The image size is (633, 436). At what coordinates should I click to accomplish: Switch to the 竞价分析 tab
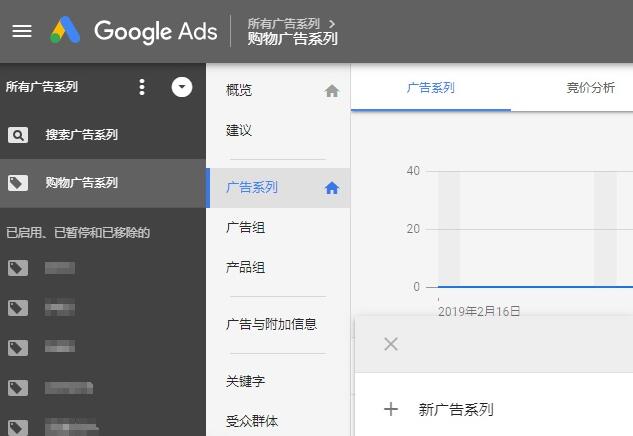tap(590, 88)
